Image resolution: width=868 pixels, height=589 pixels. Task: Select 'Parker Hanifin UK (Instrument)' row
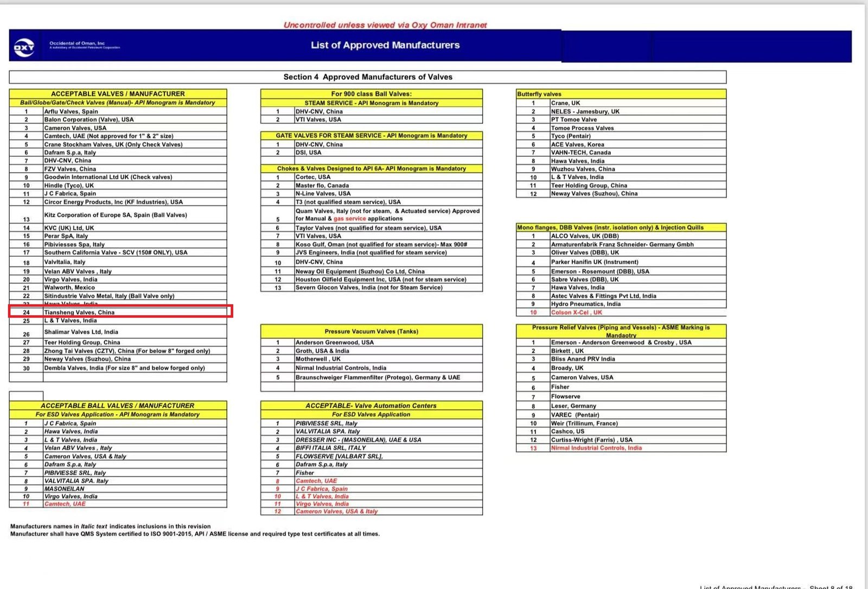(621, 262)
